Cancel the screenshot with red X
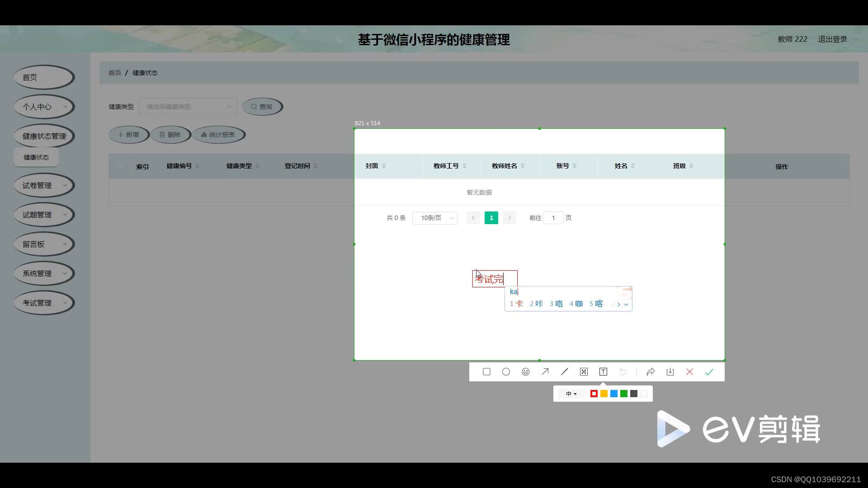 coord(689,372)
